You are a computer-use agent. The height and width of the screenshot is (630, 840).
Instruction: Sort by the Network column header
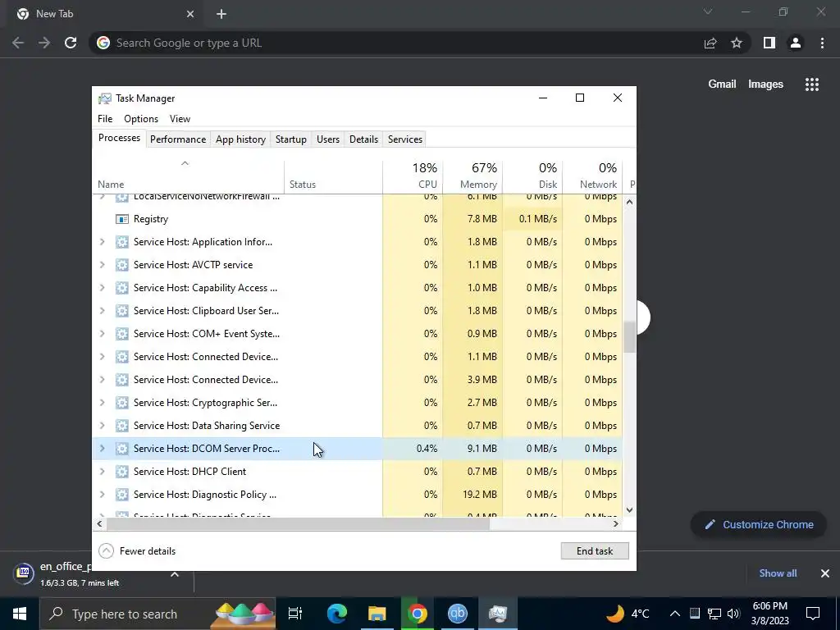592,176
